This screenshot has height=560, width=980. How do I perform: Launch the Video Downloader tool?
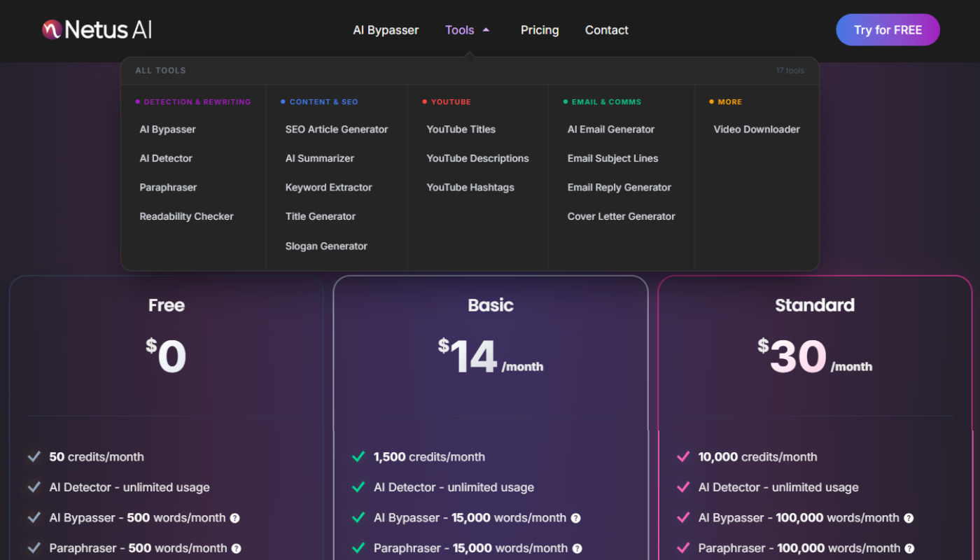pyautogui.click(x=757, y=129)
